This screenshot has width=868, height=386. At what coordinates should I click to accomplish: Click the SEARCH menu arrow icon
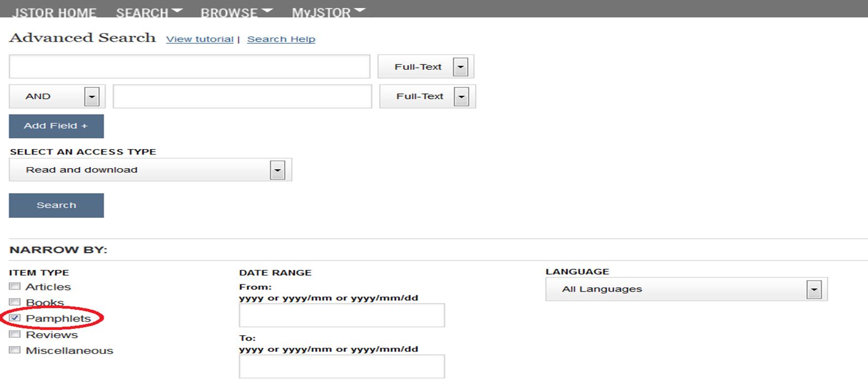coord(177,11)
